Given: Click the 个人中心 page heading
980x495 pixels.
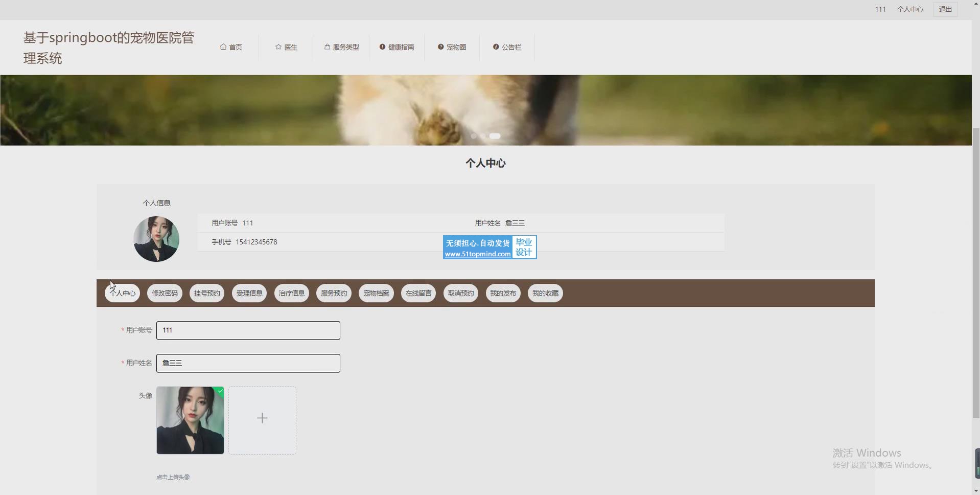Looking at the screenshot, I should [486, 163].
